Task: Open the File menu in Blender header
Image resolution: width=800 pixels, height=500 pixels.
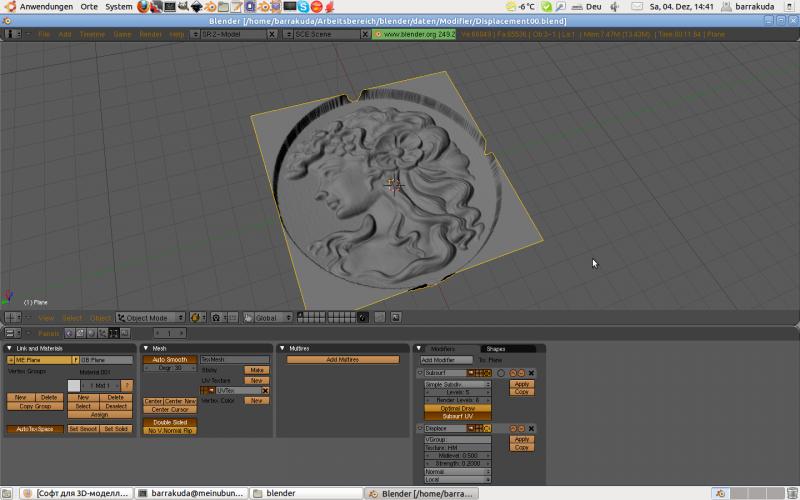Action: pyautogui.click(x=44, y=34)
